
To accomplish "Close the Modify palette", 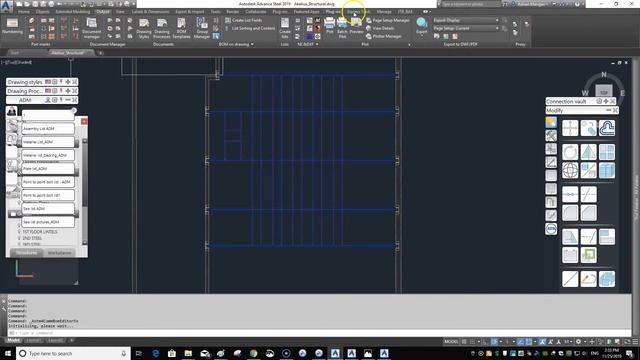I will click(615, 110).
